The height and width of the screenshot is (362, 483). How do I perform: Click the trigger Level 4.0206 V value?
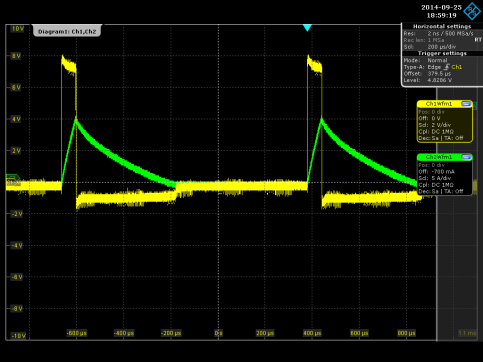tap(440, 80)
